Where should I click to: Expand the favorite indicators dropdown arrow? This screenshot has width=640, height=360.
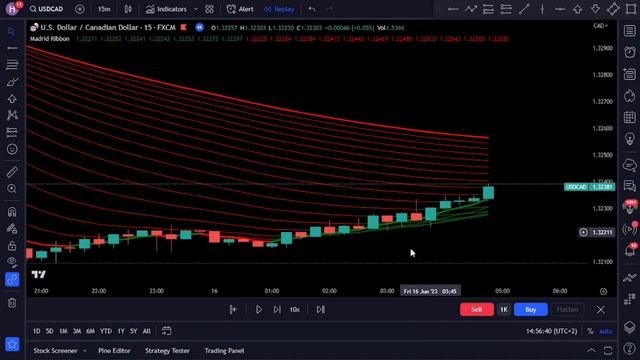(196, 9)
